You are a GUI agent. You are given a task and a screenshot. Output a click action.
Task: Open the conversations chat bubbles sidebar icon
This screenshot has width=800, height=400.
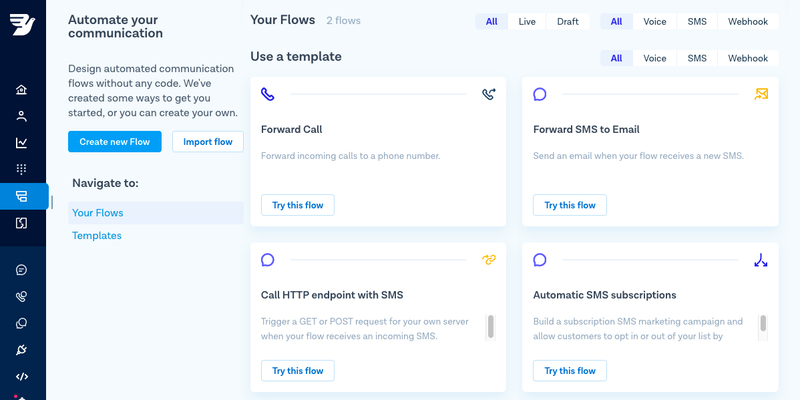coord(21,323)
